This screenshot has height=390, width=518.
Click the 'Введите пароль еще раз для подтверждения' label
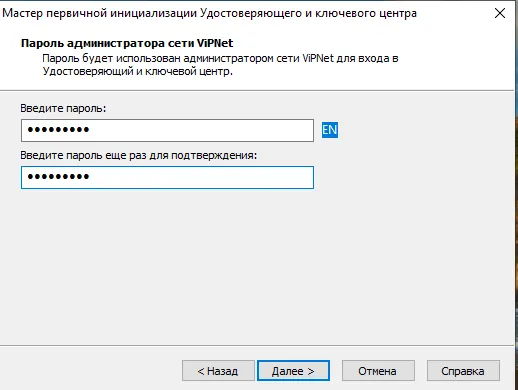(139, 155)
